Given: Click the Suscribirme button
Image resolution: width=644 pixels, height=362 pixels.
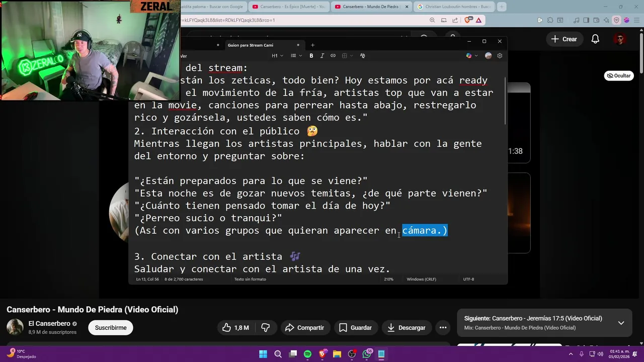Looking at the screenshot, I should [x=111, y=328].
